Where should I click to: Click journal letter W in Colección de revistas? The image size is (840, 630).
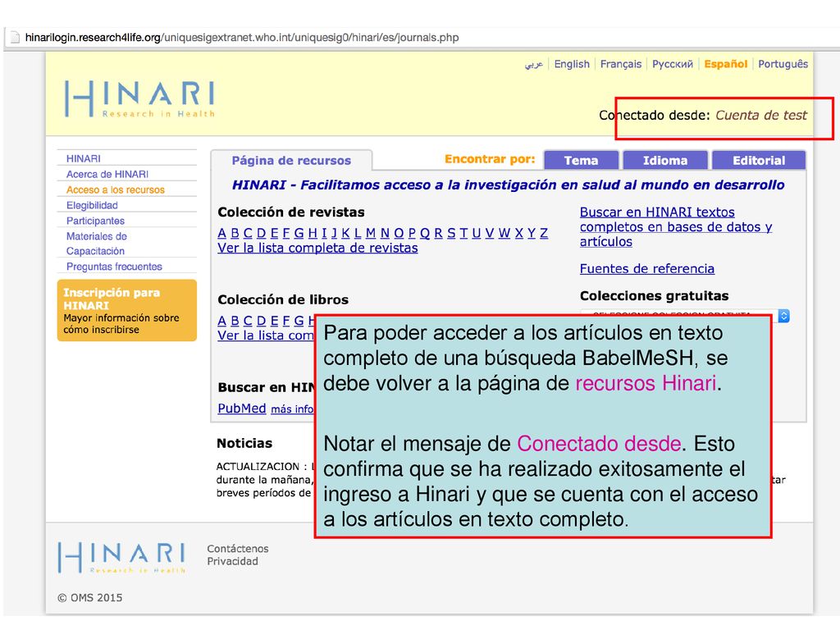[504, 233]
